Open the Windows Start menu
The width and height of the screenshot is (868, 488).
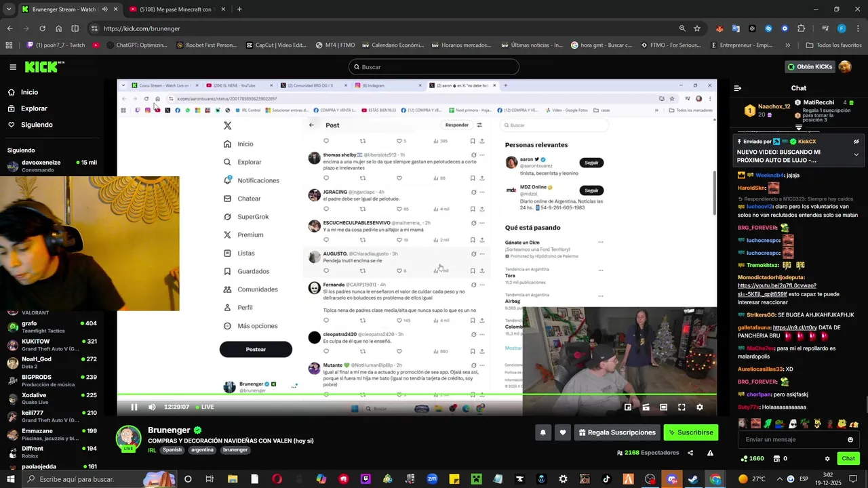(x=9, y=479)
